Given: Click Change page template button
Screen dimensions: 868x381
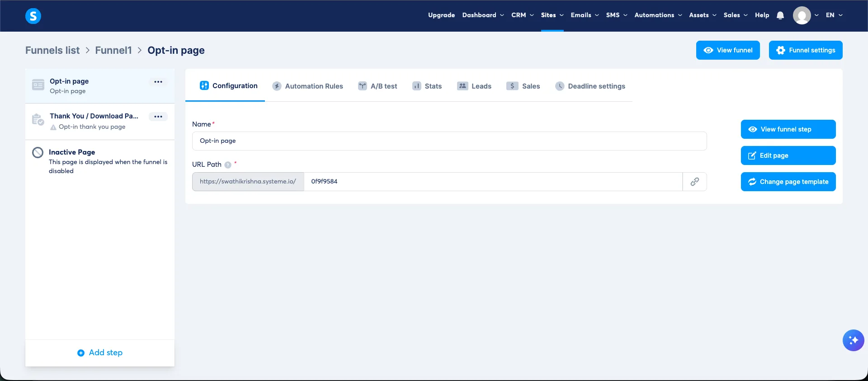Looking at the screenshot, I should 788,182.
